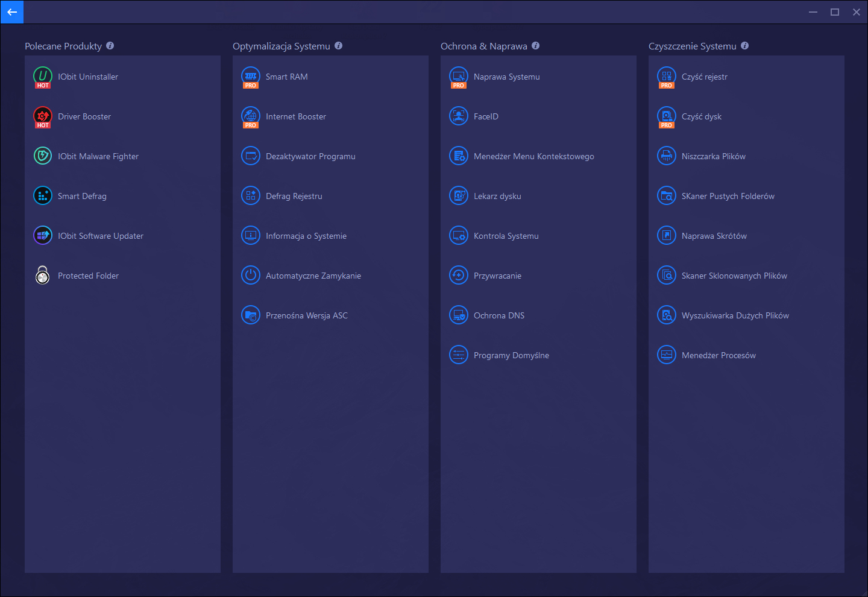Viewport: 868px width, 597px height.
Task: Show info for Czyszczenie Systemu
Action: [x=744, y=46]
